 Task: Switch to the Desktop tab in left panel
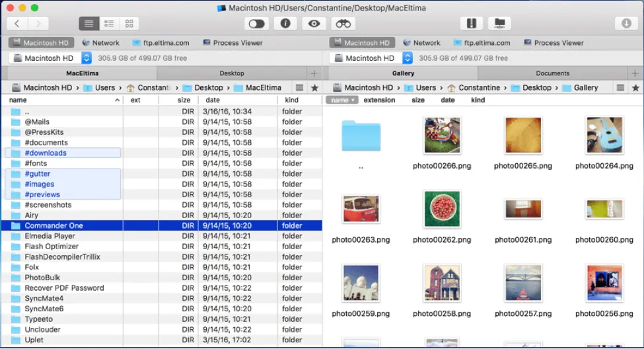point(232,73)
